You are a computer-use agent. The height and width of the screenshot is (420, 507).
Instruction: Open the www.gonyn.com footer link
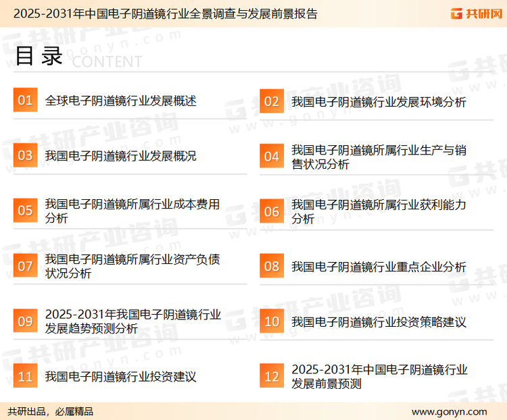449,412
